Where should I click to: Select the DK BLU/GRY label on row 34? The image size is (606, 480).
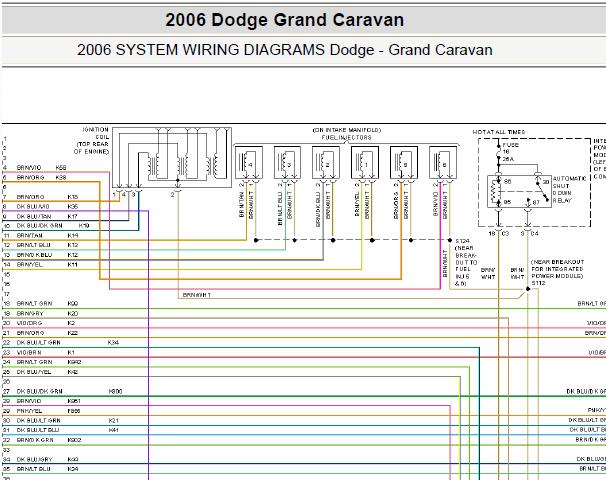[34, 459]
